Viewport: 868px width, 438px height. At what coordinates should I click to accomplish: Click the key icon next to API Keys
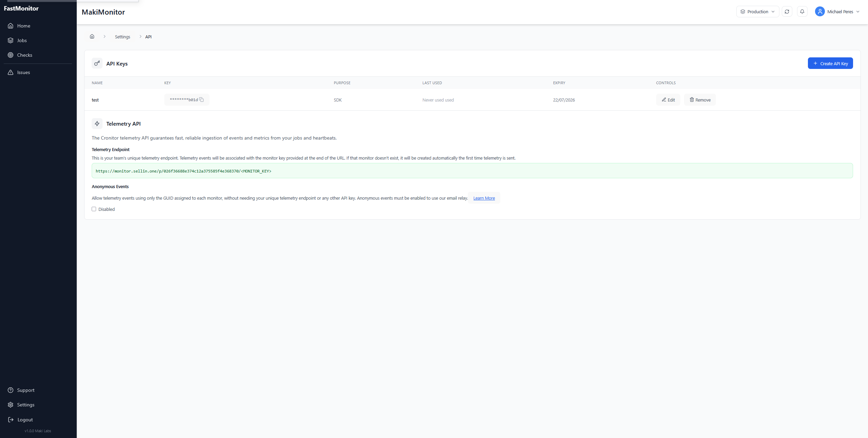click(97, 63)
